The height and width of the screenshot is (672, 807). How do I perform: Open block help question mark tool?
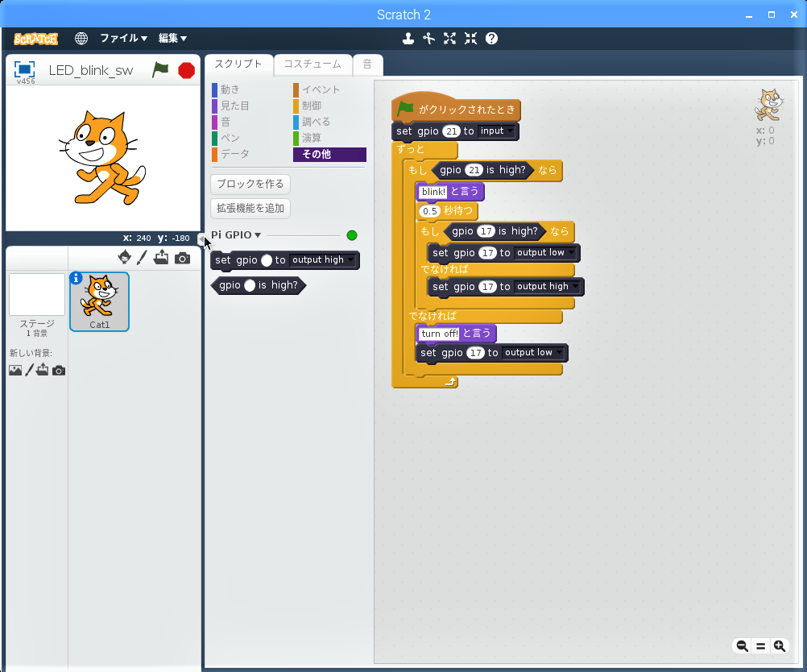pyautogui.click(x=491, y=39)
